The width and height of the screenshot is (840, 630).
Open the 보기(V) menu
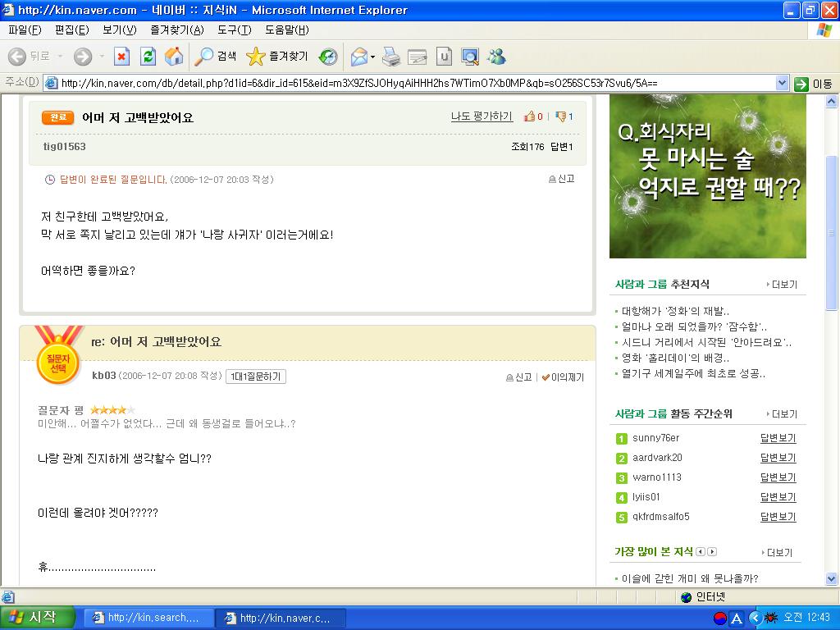pos(120,30)
